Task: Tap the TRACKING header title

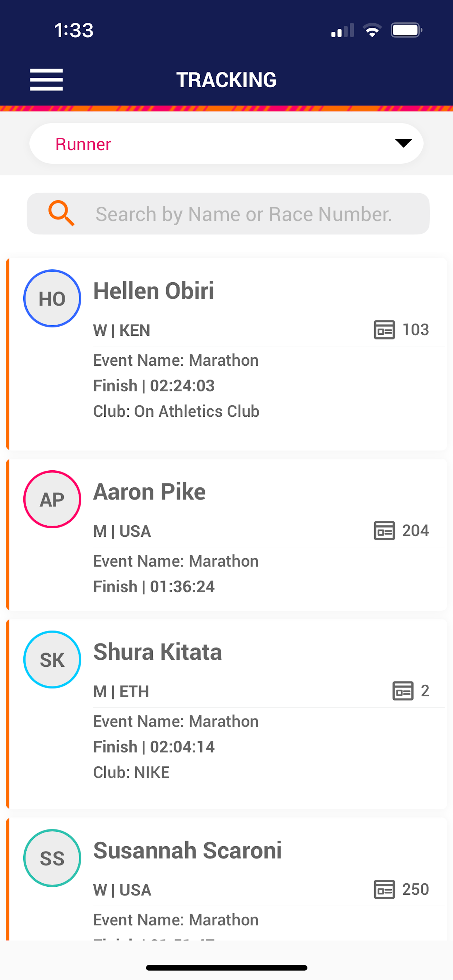Action: pyautogui.click(x=226, y=80)
